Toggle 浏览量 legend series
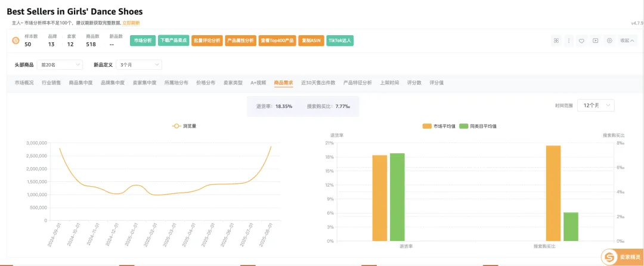Screen dimensions: 644x266 (x=184, y=126)
